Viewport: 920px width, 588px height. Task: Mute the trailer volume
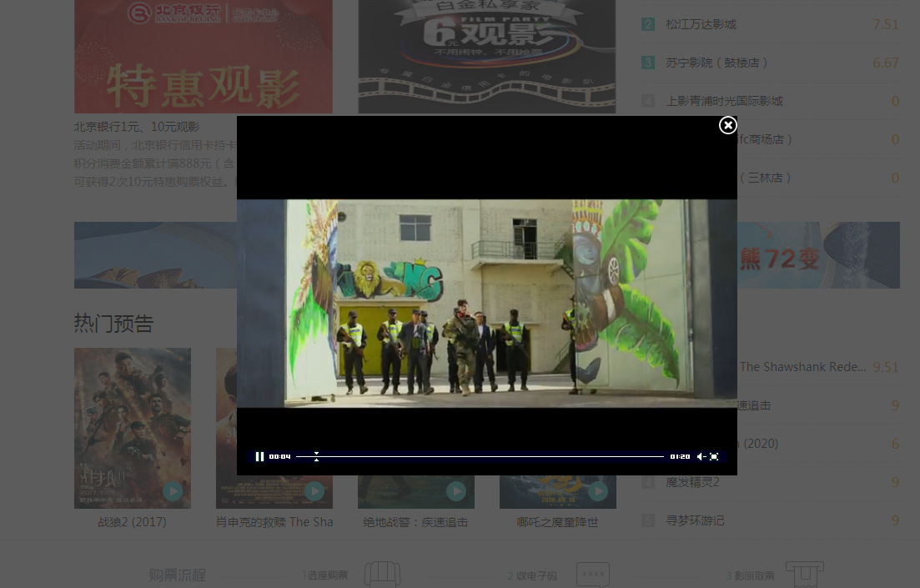701,456
